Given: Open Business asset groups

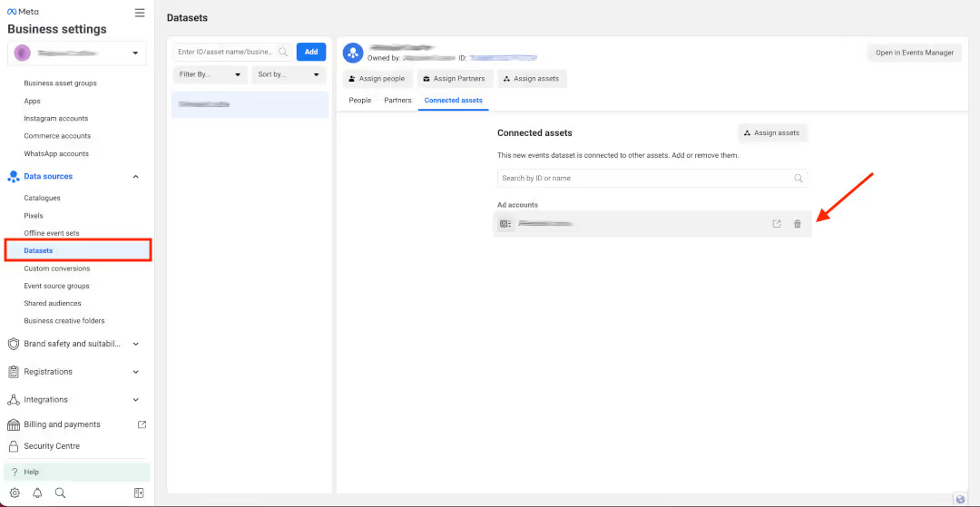Looking at the screenshot, I should (x=60, y=83).
